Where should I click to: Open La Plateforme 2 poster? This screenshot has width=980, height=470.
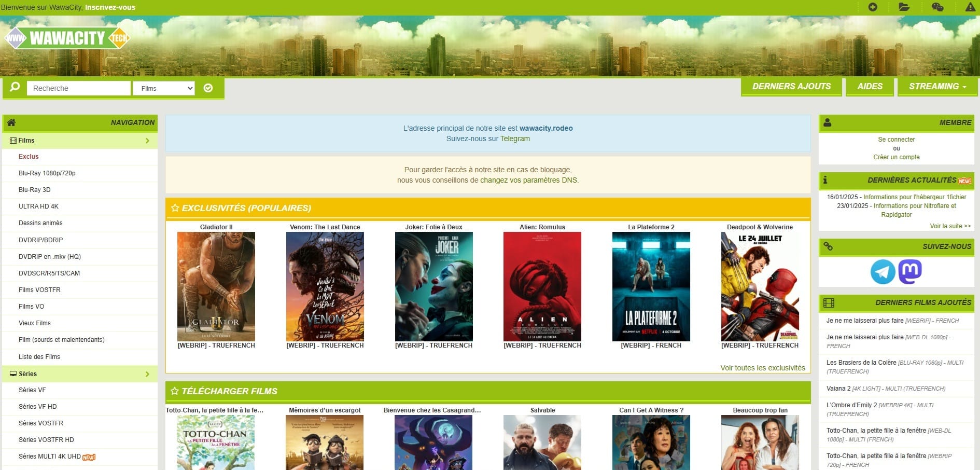point(651,286)
